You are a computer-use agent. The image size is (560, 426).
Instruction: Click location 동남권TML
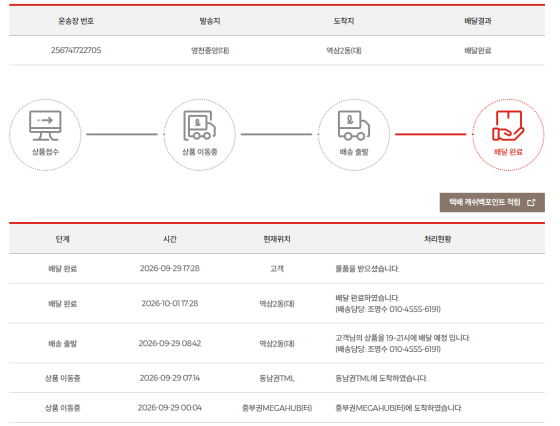pos(277,378)
